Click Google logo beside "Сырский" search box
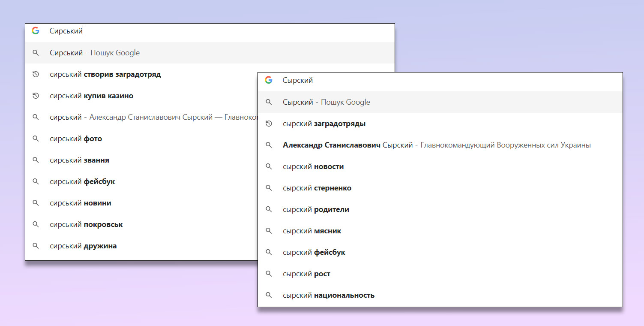 point(269,80)
